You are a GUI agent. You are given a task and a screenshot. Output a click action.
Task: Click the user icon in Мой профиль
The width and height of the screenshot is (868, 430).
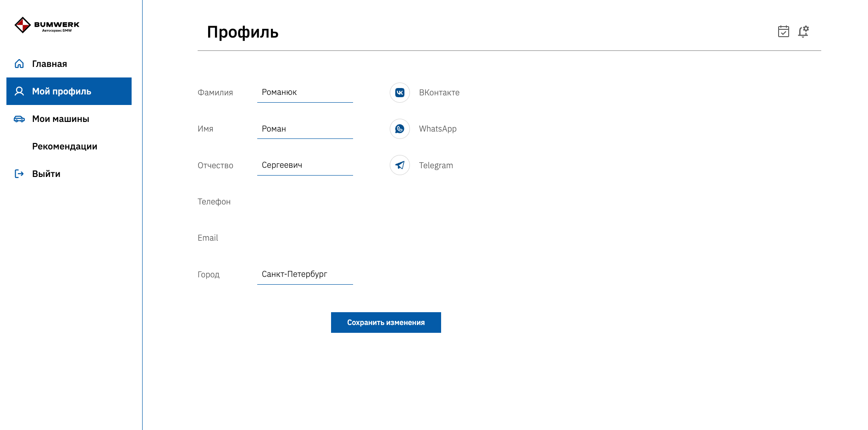[19, 91]
